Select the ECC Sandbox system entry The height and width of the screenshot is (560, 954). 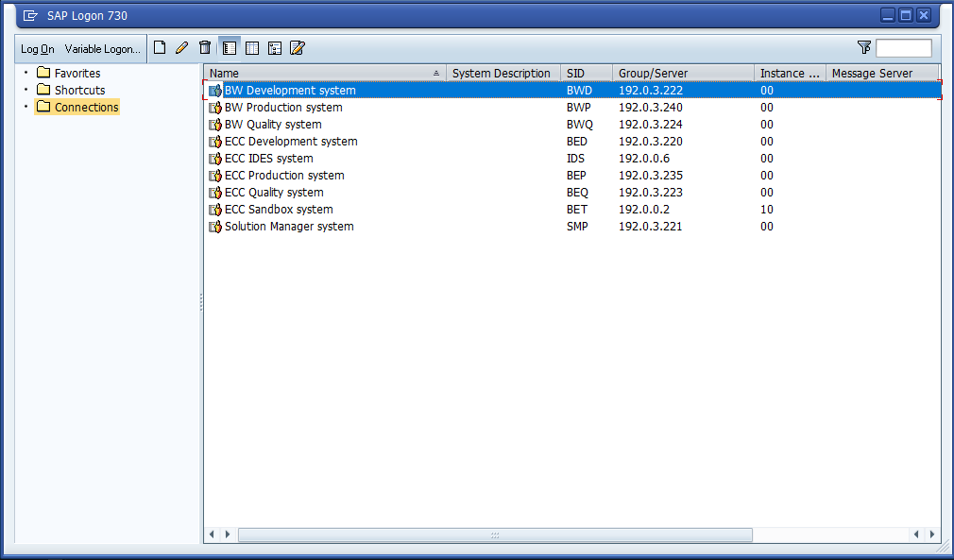click(x=279, y=209)
